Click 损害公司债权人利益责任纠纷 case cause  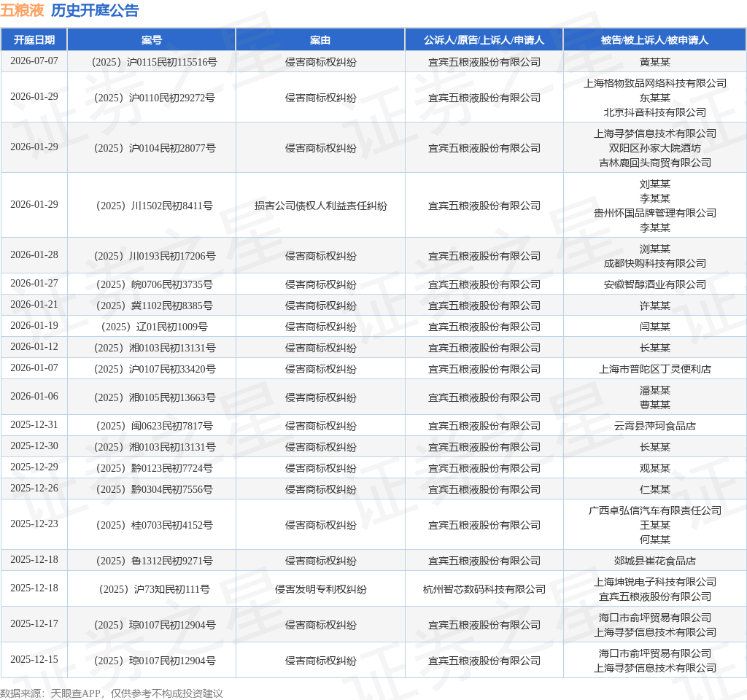[x=320, y=206]
